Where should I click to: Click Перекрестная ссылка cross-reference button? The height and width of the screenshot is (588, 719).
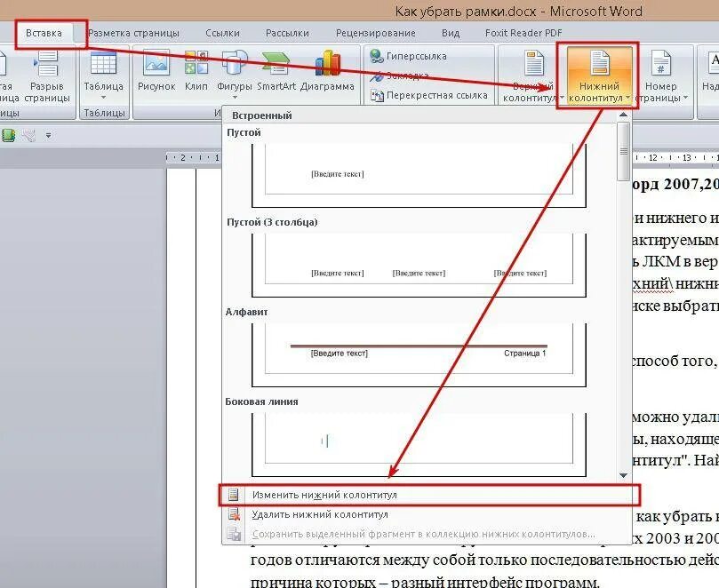pyautogui.click(x=428, y=95)
